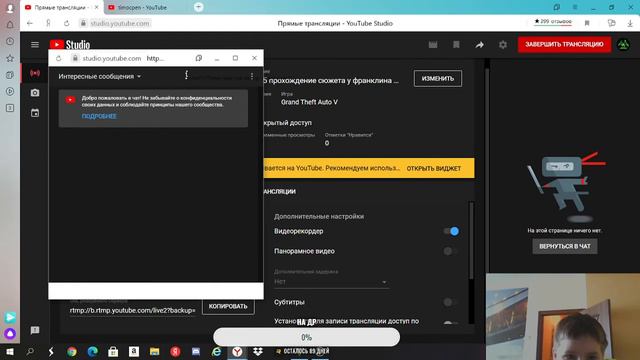Image resolution: width=640 pixels, height=360 pixels.
Task: Switch to the second YouTube browser tab
Action: (142, 7)
